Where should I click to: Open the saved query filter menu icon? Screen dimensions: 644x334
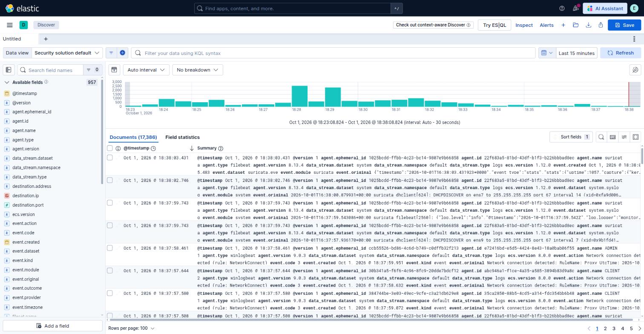[x=111, y=53]
